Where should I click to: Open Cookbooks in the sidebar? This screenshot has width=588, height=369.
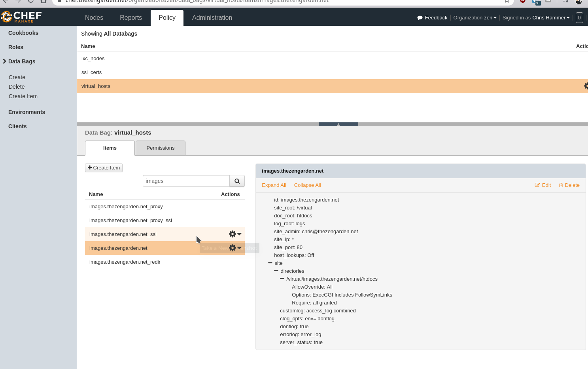(x=23, y=33)
